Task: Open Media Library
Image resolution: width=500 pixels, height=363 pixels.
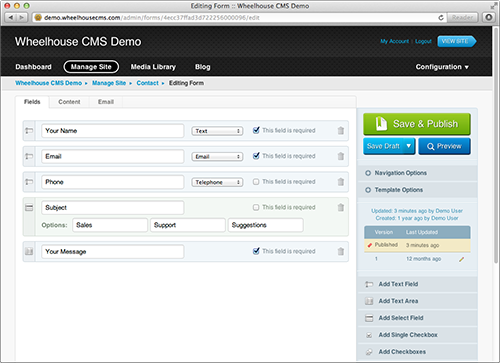Action: [x=153, y=67]
